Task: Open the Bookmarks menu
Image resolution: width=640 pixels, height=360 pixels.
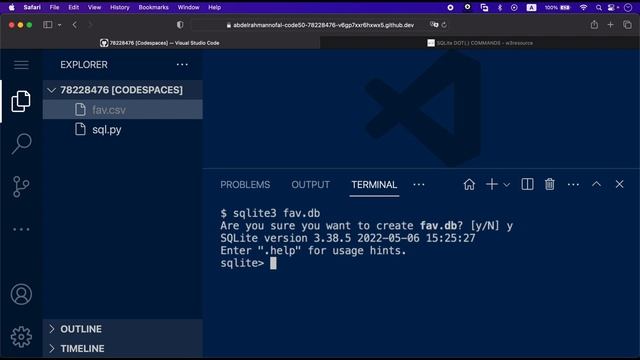Action: (153, 7)
